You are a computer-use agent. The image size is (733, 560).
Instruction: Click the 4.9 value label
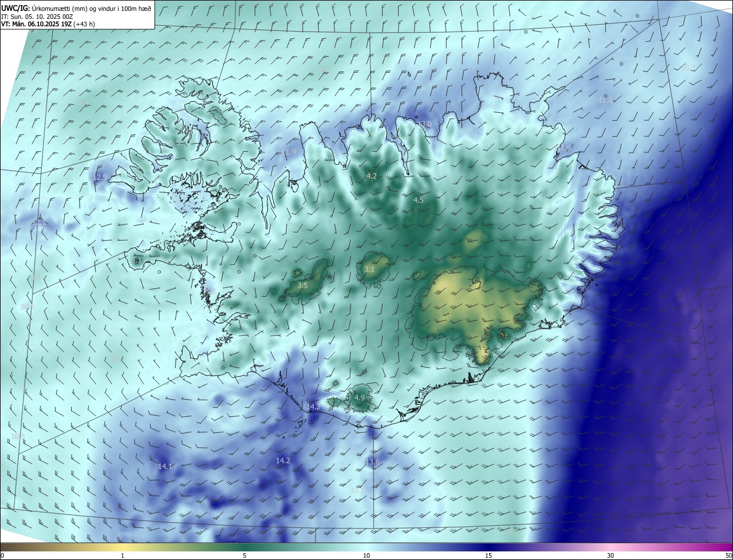tap(360, 397)
